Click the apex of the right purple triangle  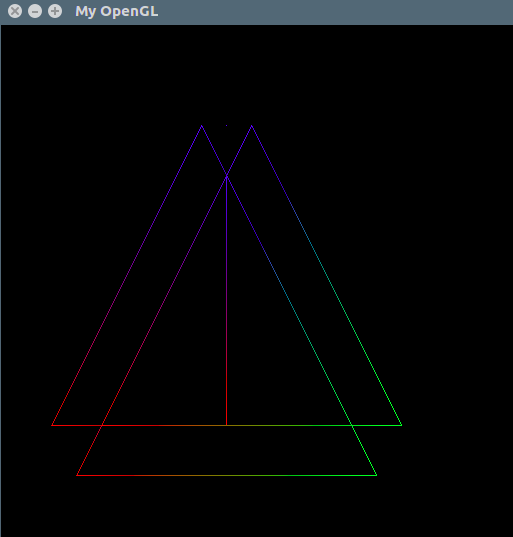[252, 126]
